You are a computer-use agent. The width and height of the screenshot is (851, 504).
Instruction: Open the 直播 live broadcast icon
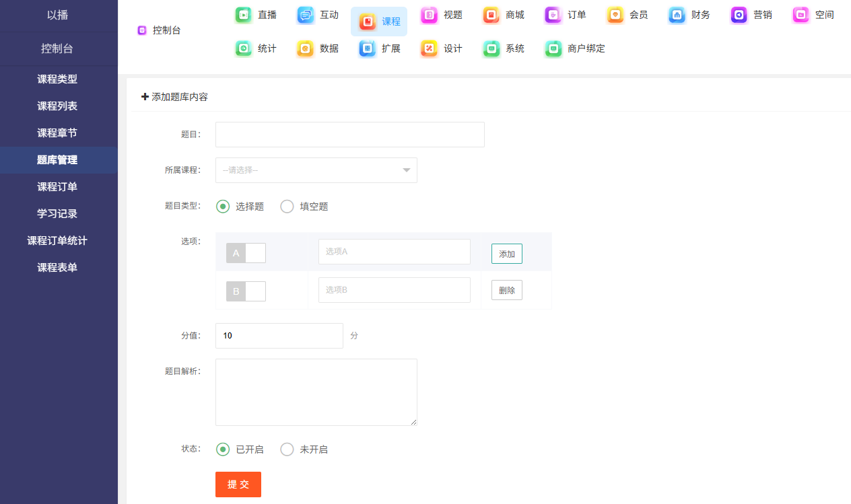[244, 15]
